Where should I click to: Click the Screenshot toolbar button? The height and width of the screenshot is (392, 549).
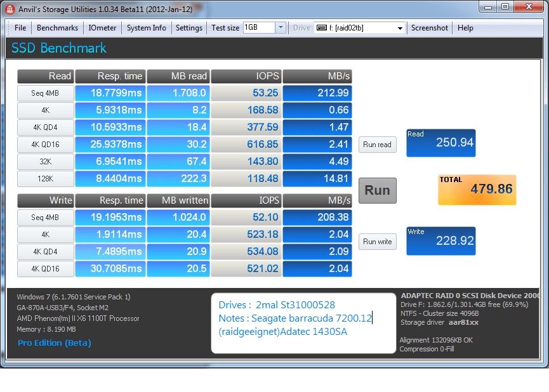point(429,28)
